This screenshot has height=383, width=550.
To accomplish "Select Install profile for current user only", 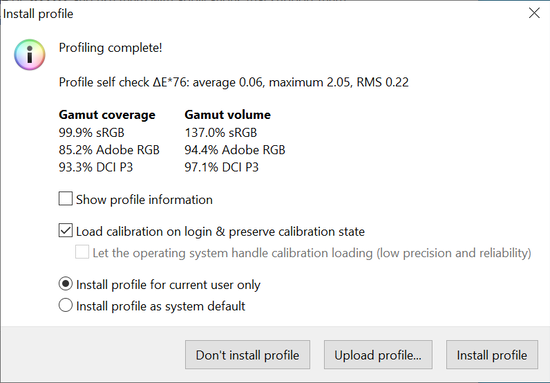I will (66, 284).
